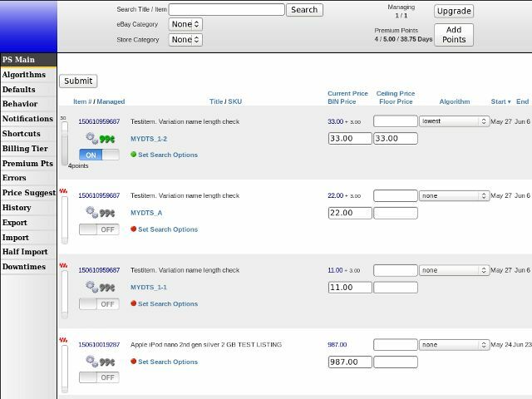The image size is (532, 399).
Task: Click the 99¢ icon in Apple iPod row
Action: pos(106,362)
